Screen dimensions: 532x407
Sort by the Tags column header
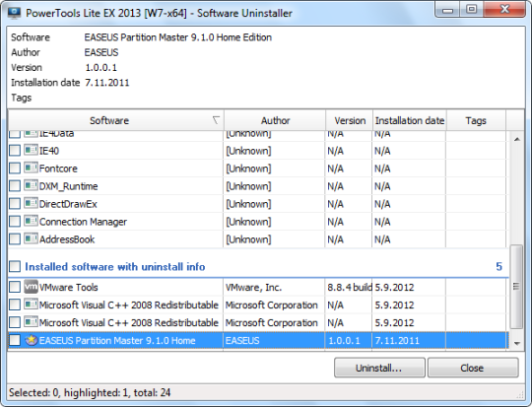[476, 120]
